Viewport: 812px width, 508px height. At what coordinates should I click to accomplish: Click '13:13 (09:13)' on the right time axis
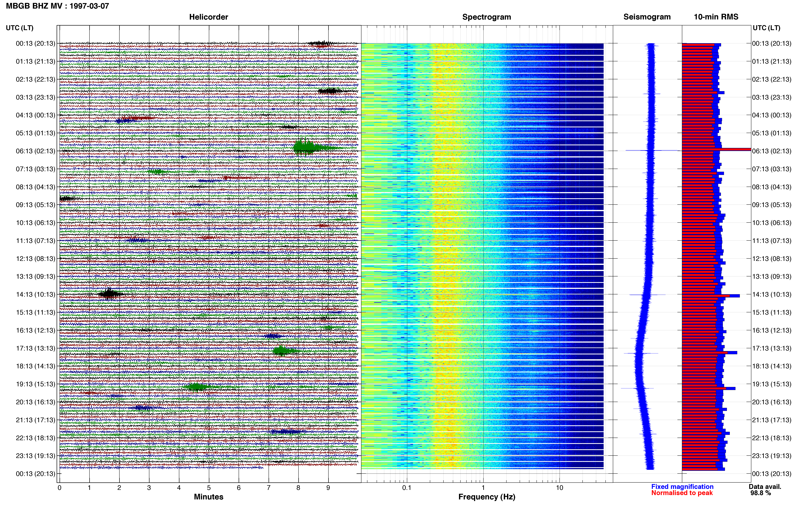tap(772, 277)
